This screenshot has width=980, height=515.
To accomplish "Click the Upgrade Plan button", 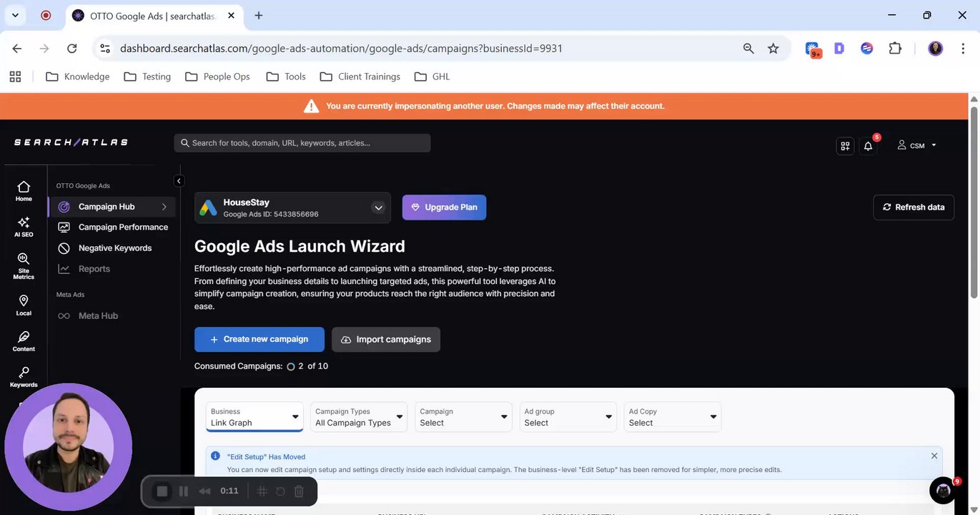I will pos(444,207).
